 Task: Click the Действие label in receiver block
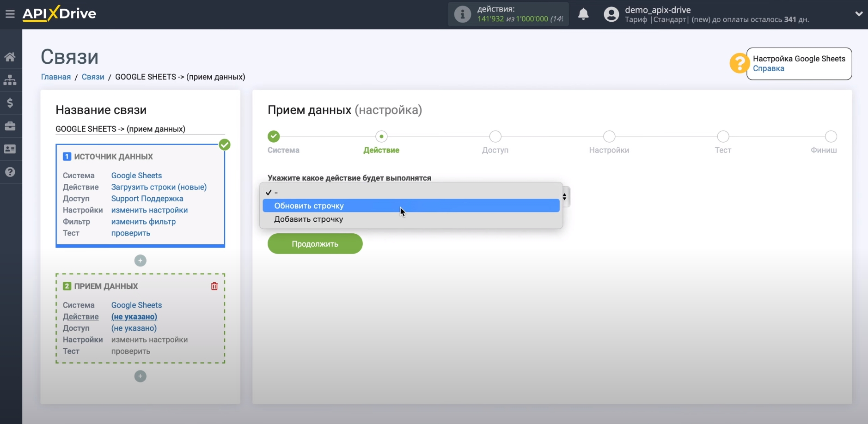[x=81, y=316]
